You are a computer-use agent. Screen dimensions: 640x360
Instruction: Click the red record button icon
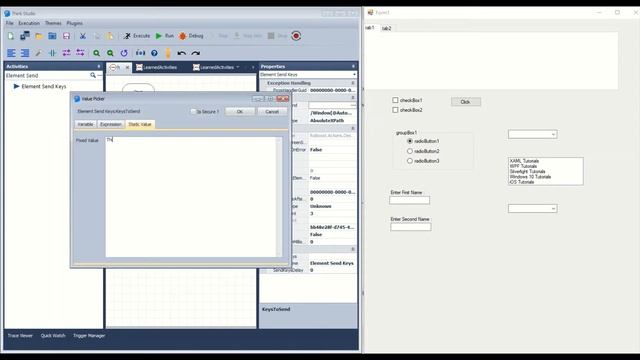point(296,36)
